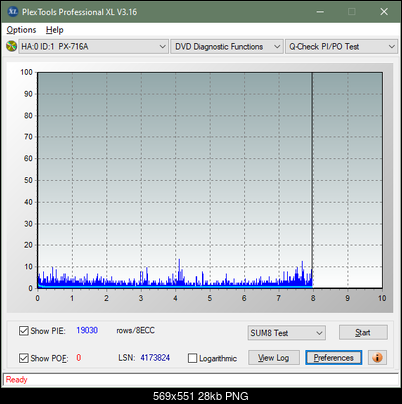Click the LSN value 4173824
The height and width of the screenshot is (404, 402).
(x=155, y=358)
